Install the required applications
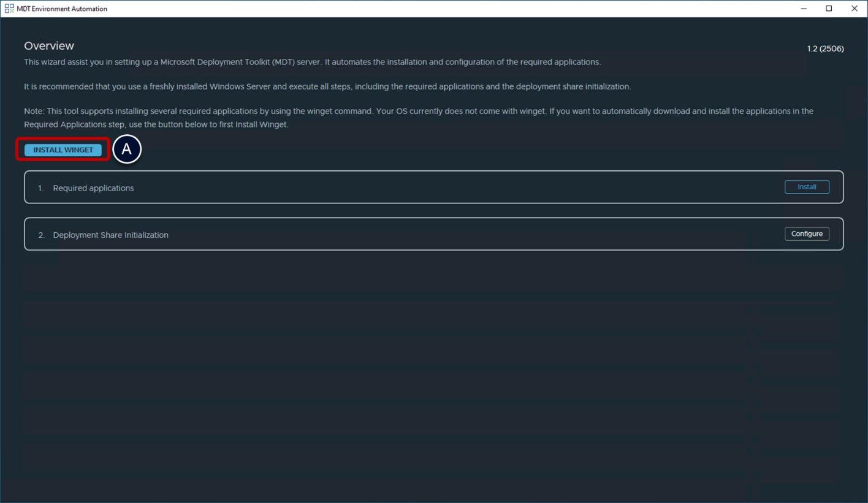This screenshot has width=868, height=503. coord(807,187)
